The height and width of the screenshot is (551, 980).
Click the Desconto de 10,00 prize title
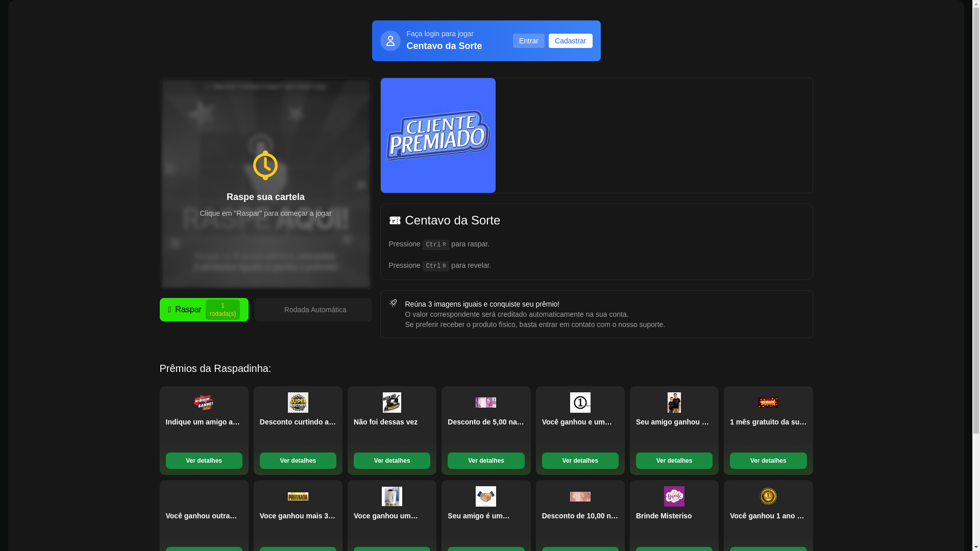[580, 516]
